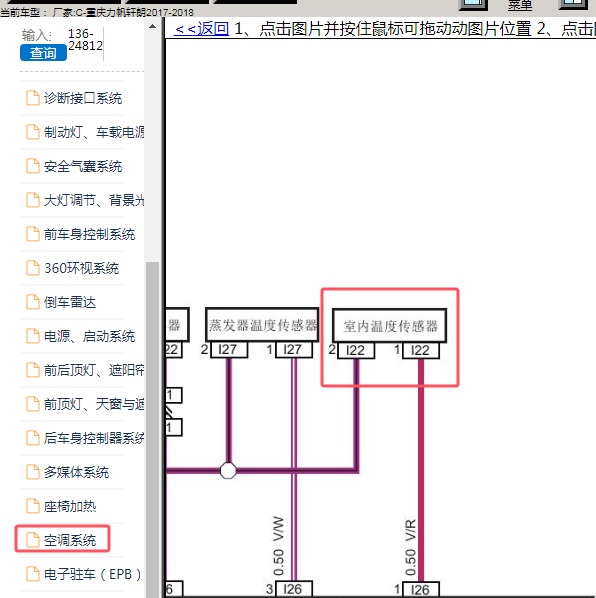596x598 pixels.
Task: Select 电子驻车（EPB） entry
Action: click(x=92, y=574)
